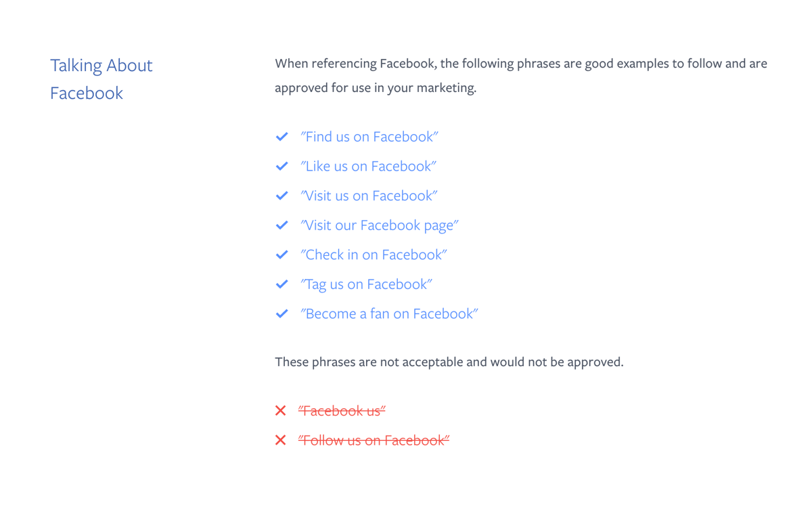Select the "Like us on Facebook" phrase
The image size is (812, 505).
click(369, 166)
